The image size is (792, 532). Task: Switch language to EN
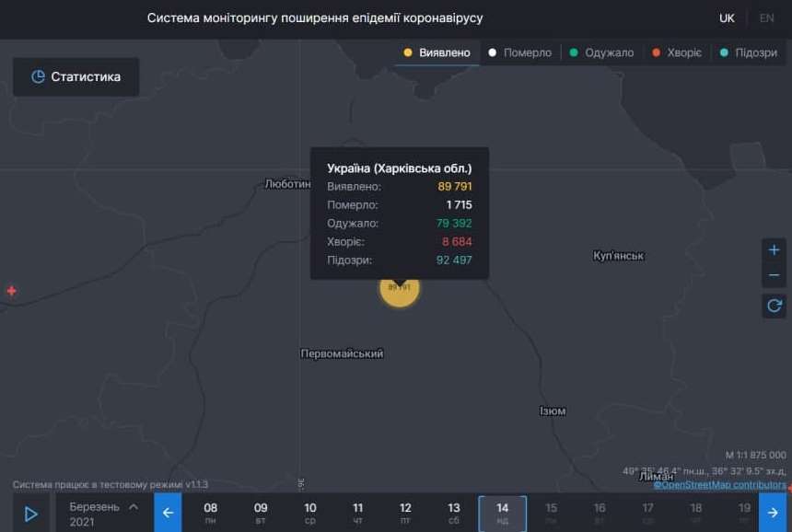[765, 17]
